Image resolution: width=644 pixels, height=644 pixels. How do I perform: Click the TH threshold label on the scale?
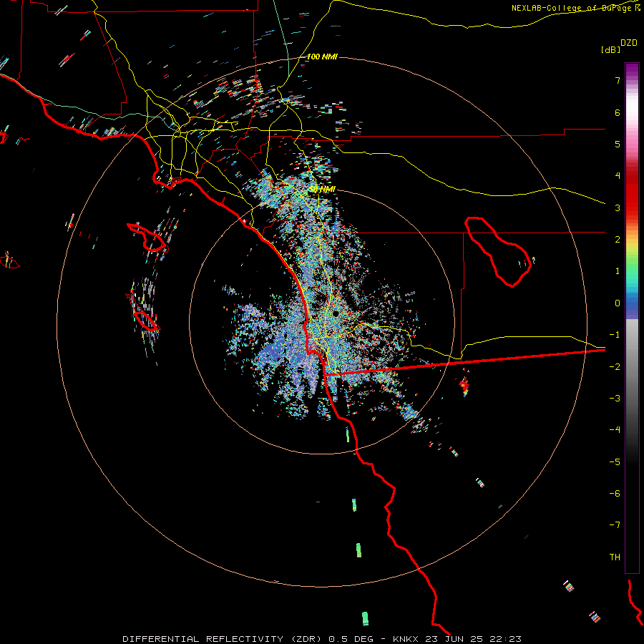click(x=615, y=557)
